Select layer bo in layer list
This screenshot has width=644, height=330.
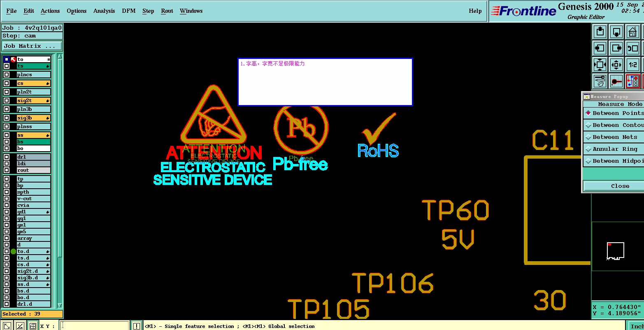33,148
